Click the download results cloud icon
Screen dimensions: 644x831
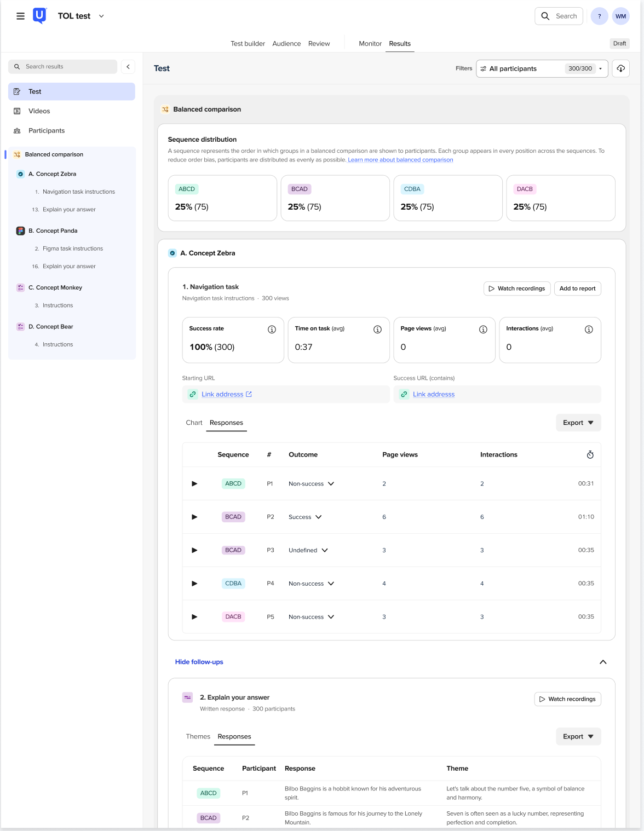click(620, 68)
